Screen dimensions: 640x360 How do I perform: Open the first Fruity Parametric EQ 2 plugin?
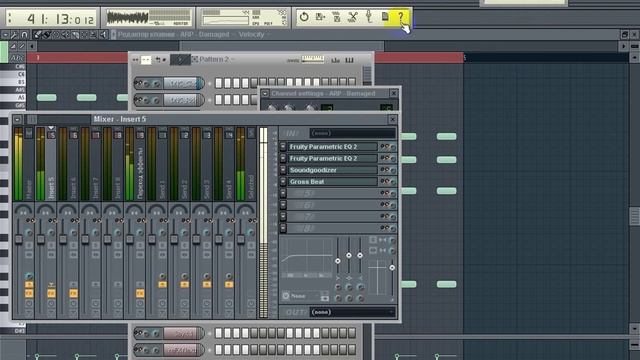pos(333,147)
